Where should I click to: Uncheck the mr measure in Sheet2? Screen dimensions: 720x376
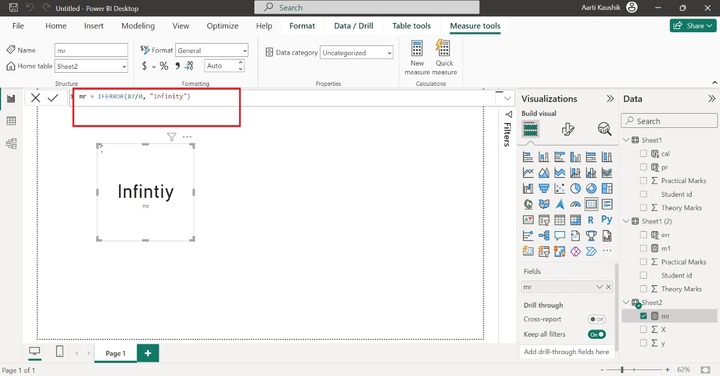[643, 316]
